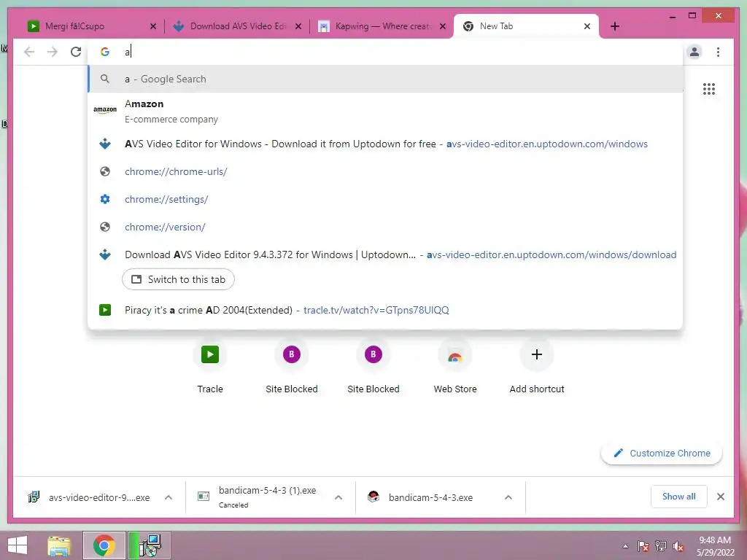Click the muted volume tray icon

678,546
